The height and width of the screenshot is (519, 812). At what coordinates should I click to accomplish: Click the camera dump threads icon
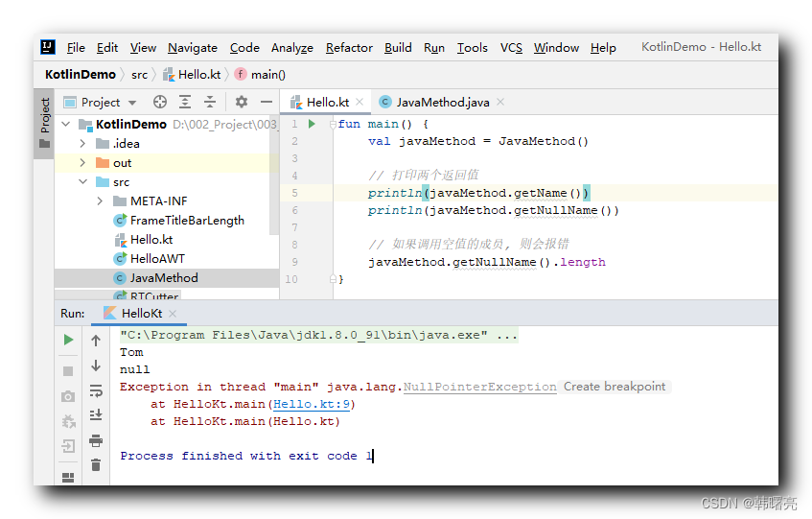tap(68, 396)
